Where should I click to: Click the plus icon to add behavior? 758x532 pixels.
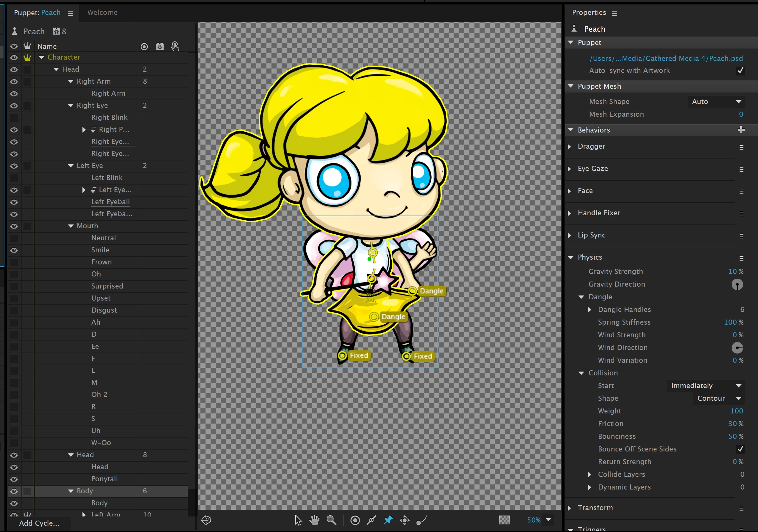click(741, 130)
